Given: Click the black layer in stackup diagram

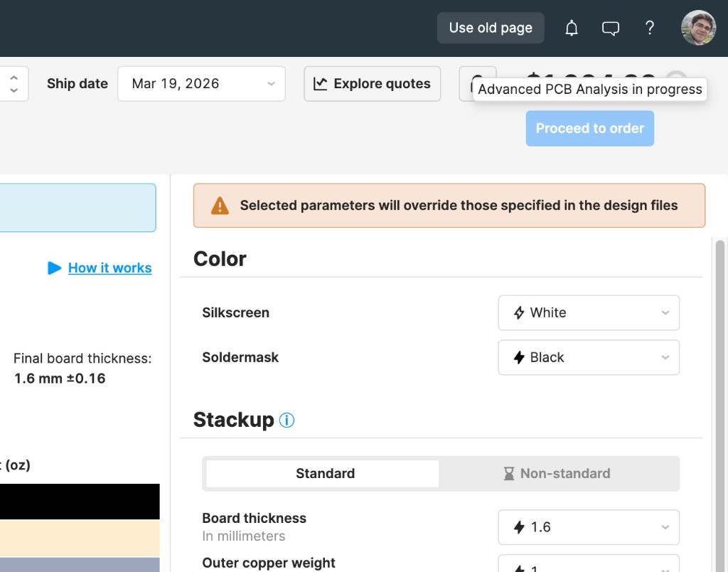Looking at the screenshot, I should coord(79,502).
